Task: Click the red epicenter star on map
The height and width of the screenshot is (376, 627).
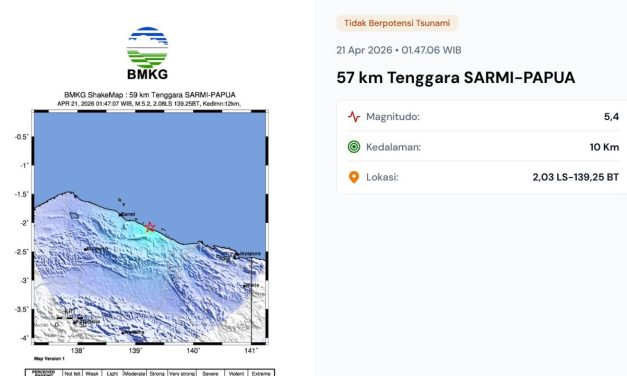Action: (x=150, y=227)
